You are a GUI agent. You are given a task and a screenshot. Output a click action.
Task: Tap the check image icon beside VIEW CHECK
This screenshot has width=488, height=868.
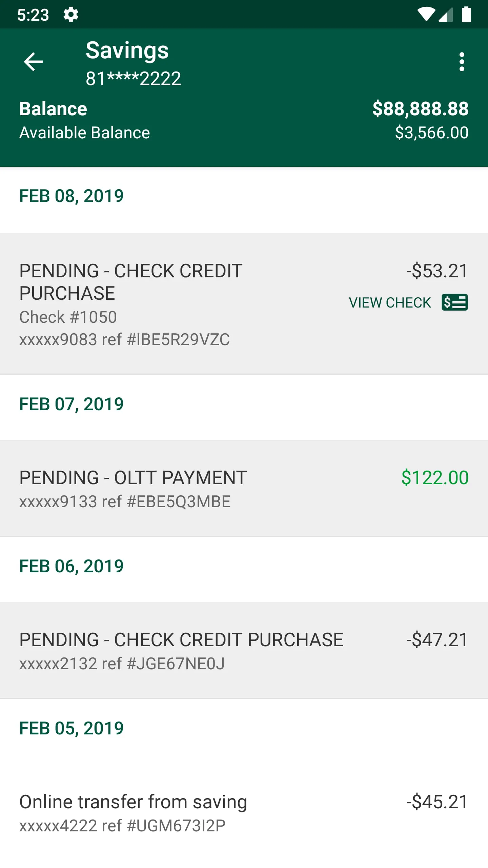454,302
